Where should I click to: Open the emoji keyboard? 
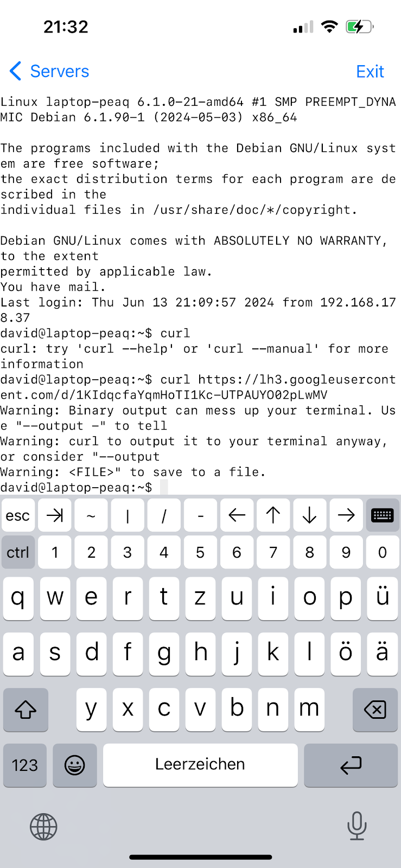[75, 765]
